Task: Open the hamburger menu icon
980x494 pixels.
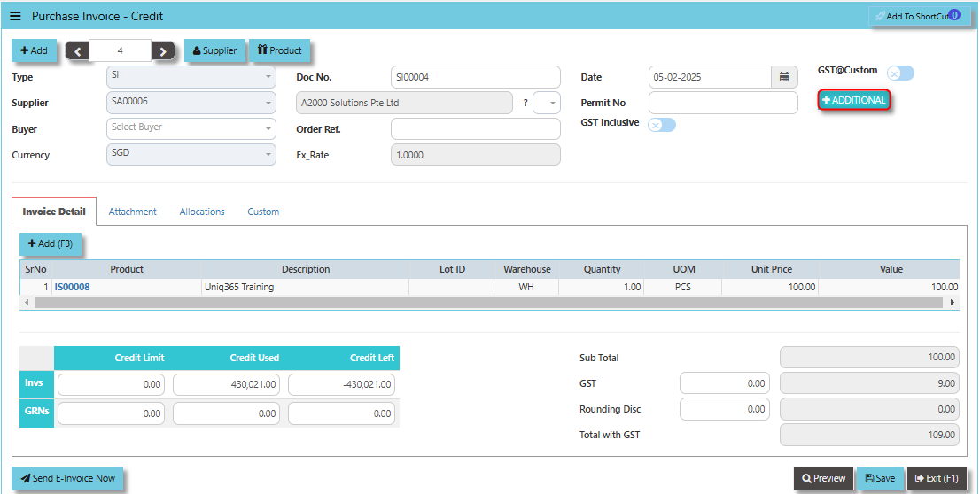Action: coord(16,16)
